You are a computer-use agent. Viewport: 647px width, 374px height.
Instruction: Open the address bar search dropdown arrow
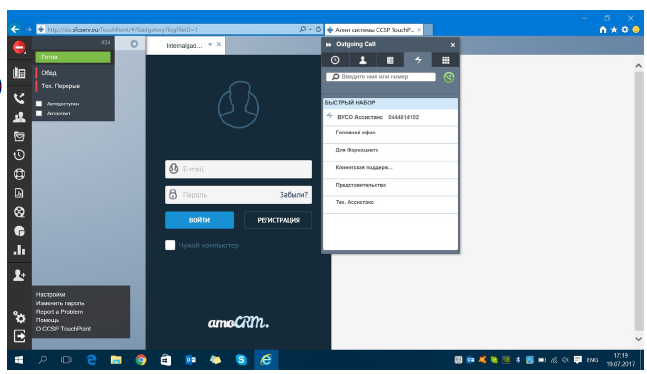coord(310,29)
